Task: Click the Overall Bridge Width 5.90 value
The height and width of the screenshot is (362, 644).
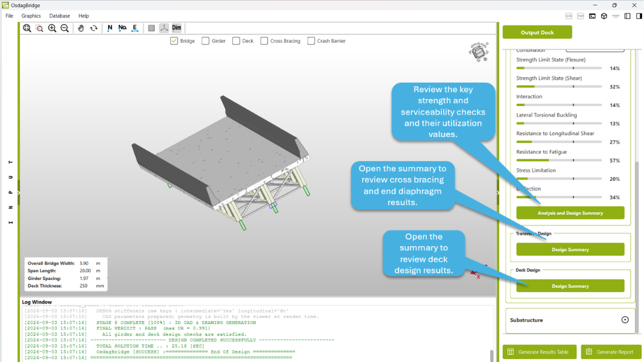Action: point(84,264)
